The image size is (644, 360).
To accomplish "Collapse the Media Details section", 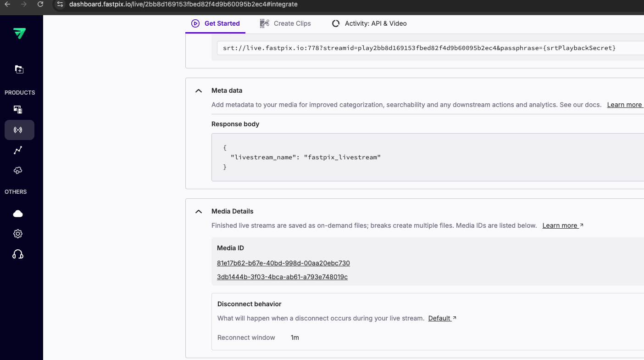I will (198, 211).
